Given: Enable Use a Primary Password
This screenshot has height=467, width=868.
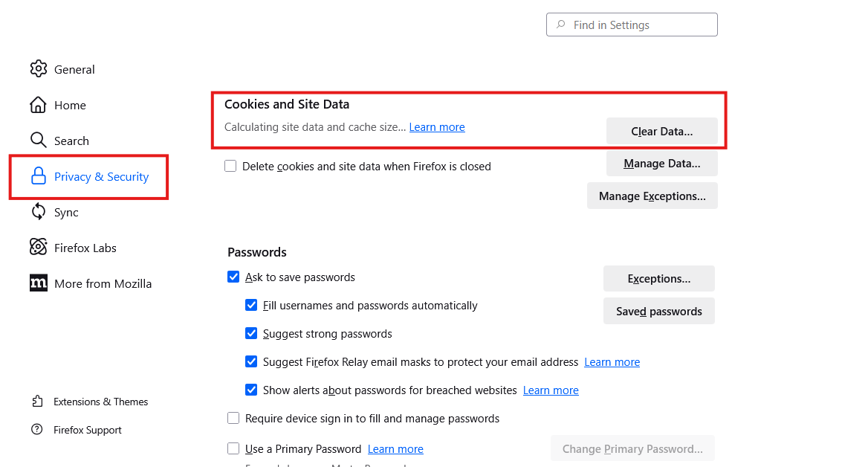Looking at the screenshot, I should (233, 448).
